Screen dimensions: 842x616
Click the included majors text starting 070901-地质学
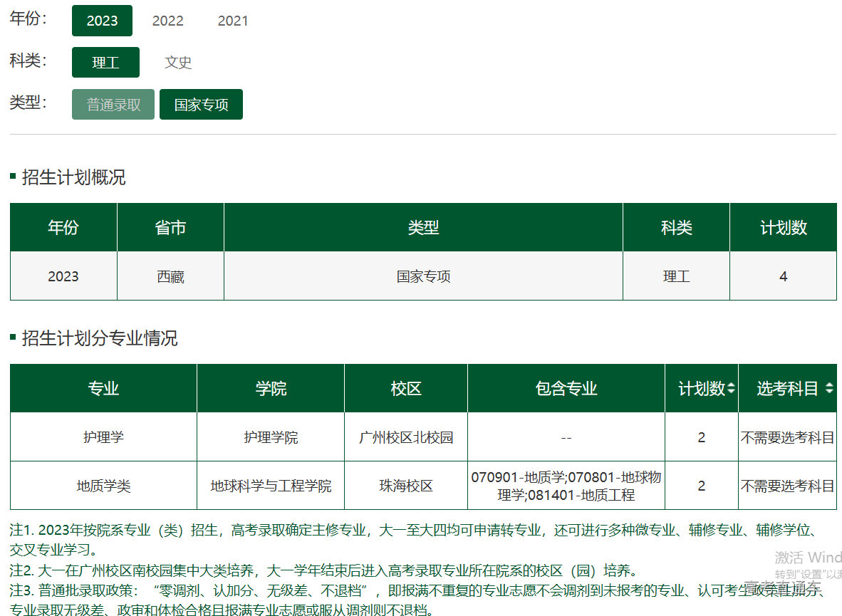pos(566,486)
